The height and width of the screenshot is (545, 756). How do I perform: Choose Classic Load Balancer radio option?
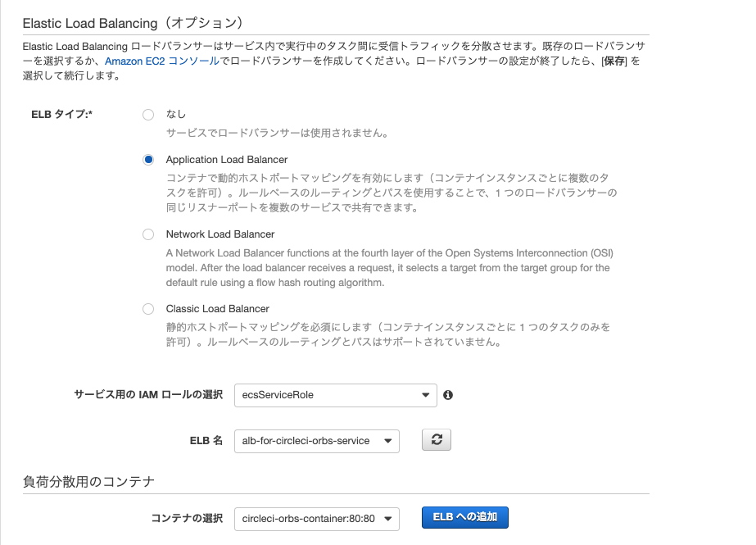(148, 309)
